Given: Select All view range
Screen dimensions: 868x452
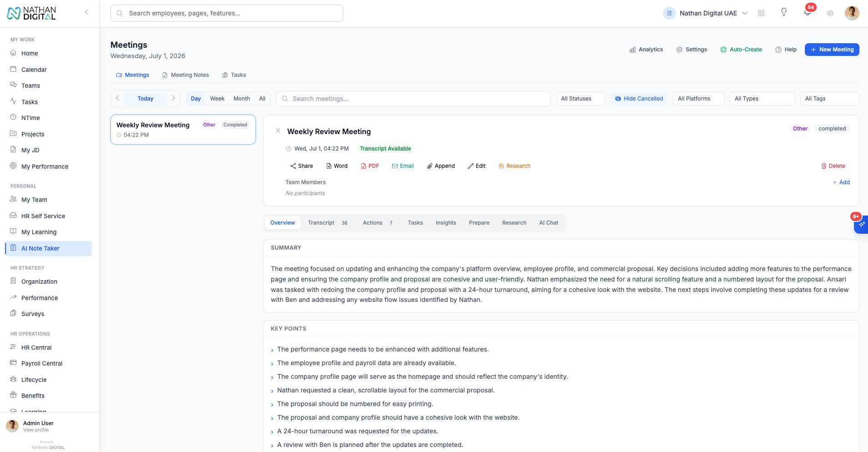Looking at the screenshot, I should click(x=262, y=99).
